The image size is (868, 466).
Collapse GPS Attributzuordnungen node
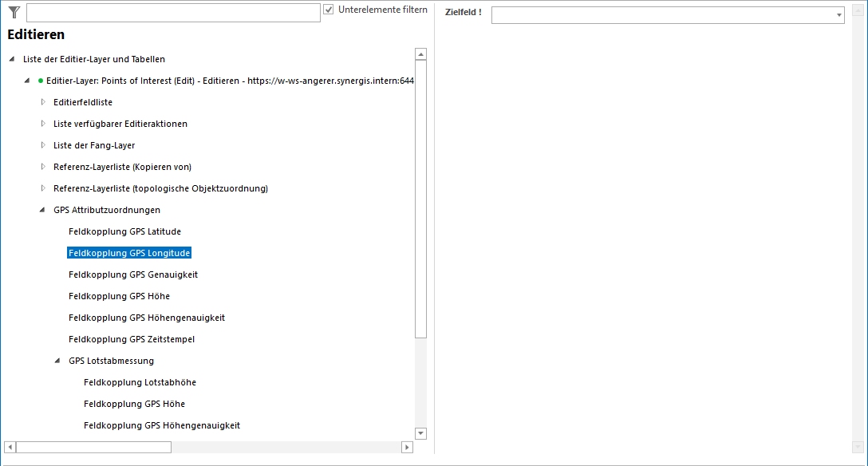[x=42, y=211]
